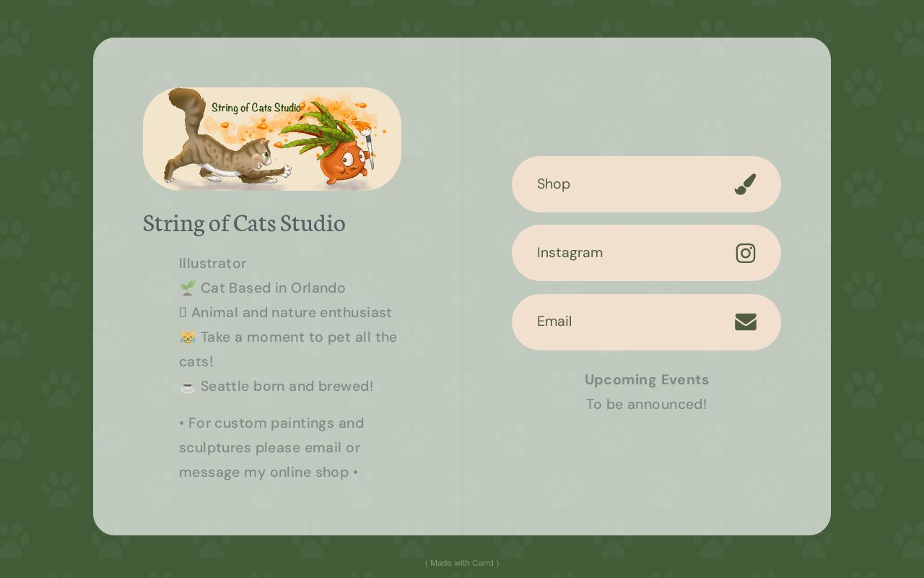Click the crying cat emoji in the bio

pyautogui.click(x=187, y=337)
